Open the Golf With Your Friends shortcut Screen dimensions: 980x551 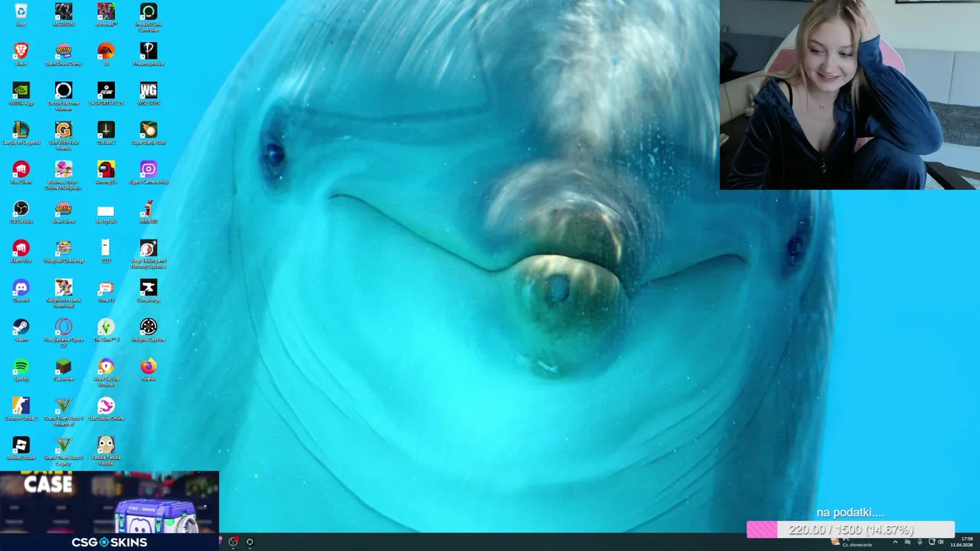(64, 135)
